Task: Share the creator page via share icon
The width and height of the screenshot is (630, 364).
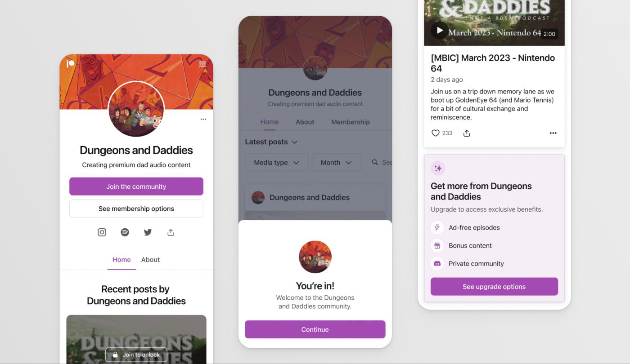Action: (171, 232)
